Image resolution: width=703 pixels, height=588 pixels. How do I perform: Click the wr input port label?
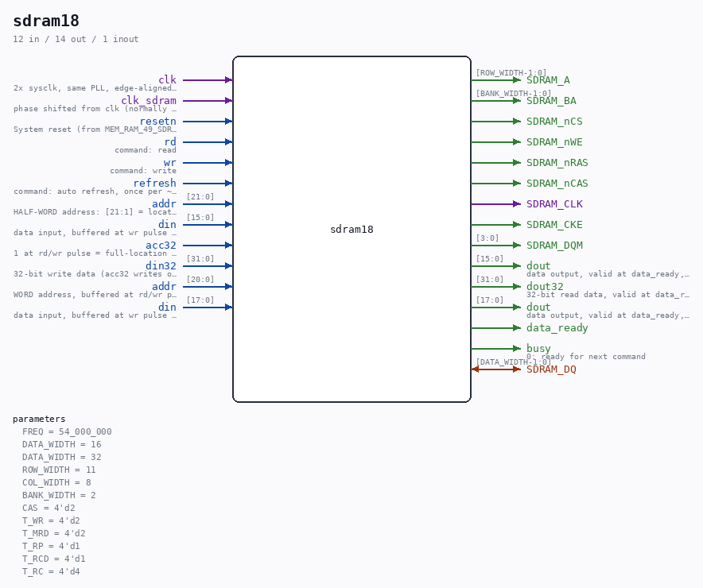tap(170, 162)
